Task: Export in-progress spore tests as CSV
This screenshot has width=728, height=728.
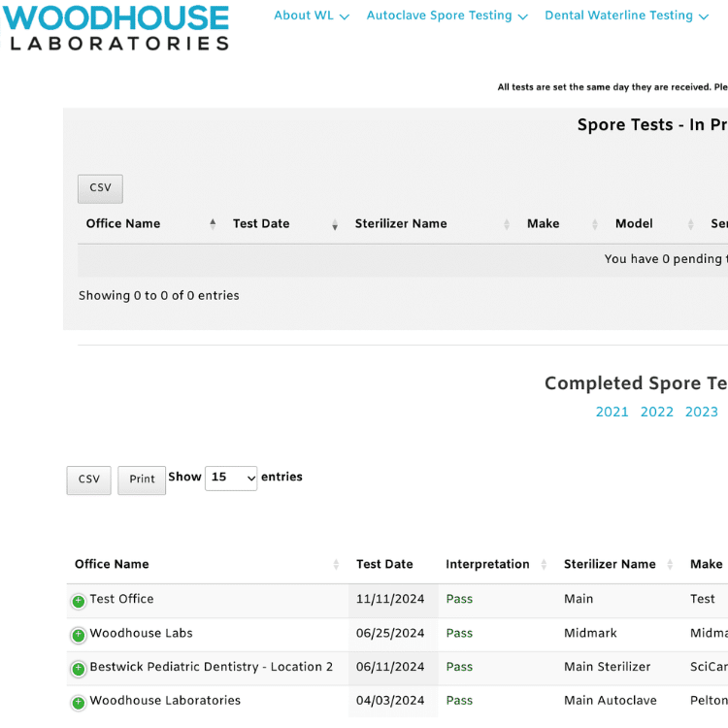Action: click(x=100, y=188)
